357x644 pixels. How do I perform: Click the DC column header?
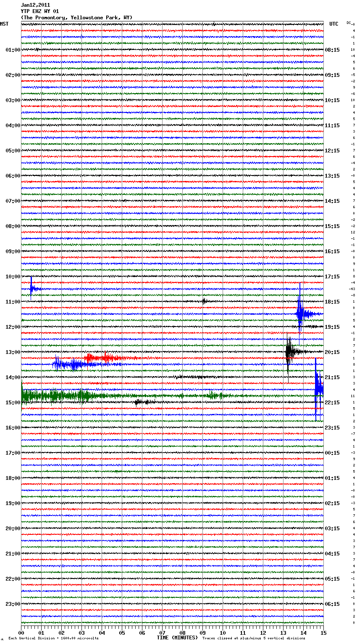[349, 23]
